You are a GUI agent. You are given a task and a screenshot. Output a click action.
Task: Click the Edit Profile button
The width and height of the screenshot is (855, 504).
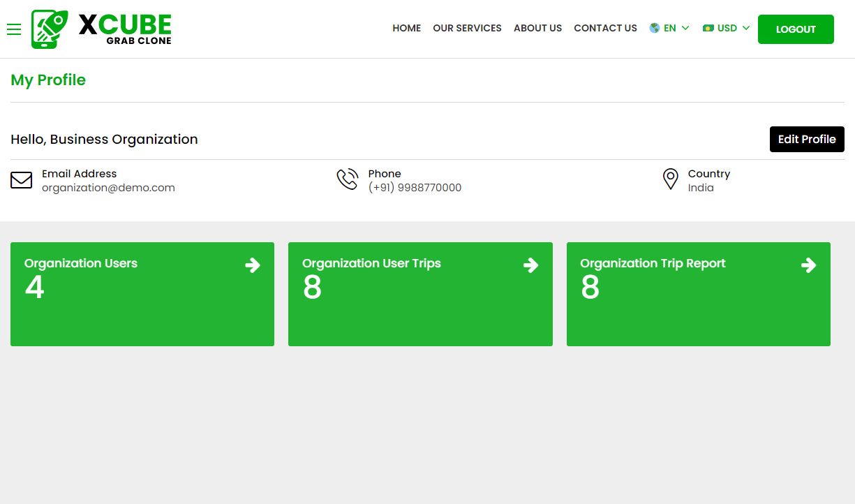pos(807,140)
